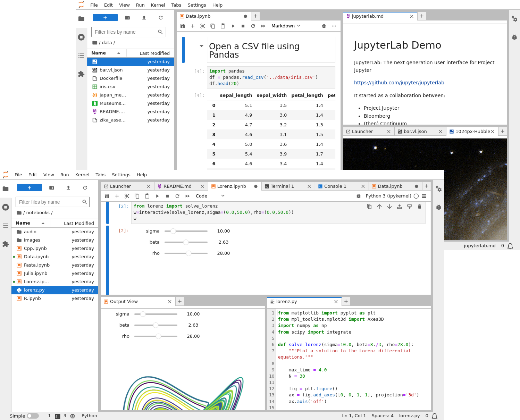The width and height of the screenshot is (520, 420).
Task: Click the save icon in Lorenz notebook toolbar
Action: pyautogui.click(x=107, y=196)
